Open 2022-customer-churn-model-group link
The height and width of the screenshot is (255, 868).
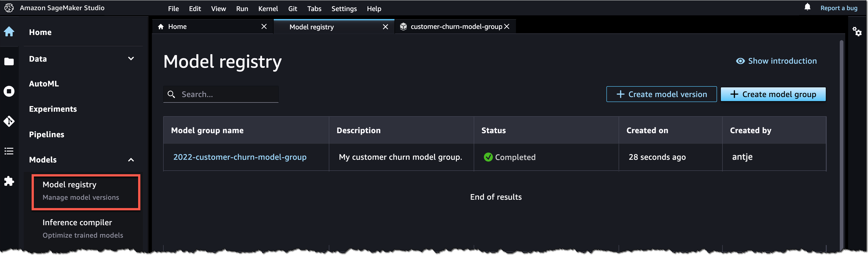[x=240, y=157]
